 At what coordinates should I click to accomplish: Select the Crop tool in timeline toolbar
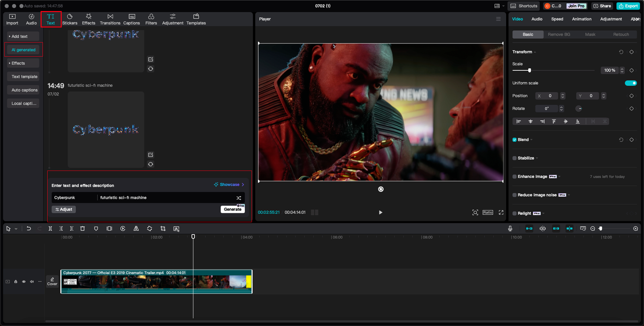pyautogui.click(x=163, y=228)
